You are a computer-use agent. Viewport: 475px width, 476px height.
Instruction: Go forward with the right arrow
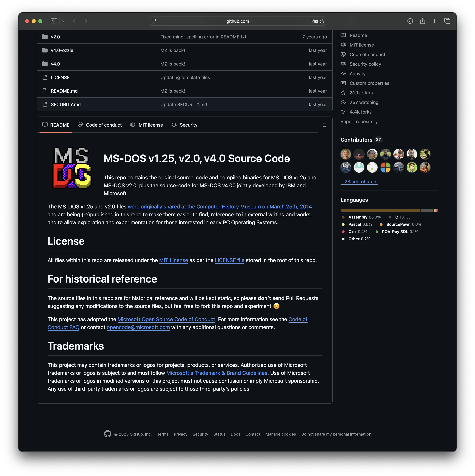[86, 21]
